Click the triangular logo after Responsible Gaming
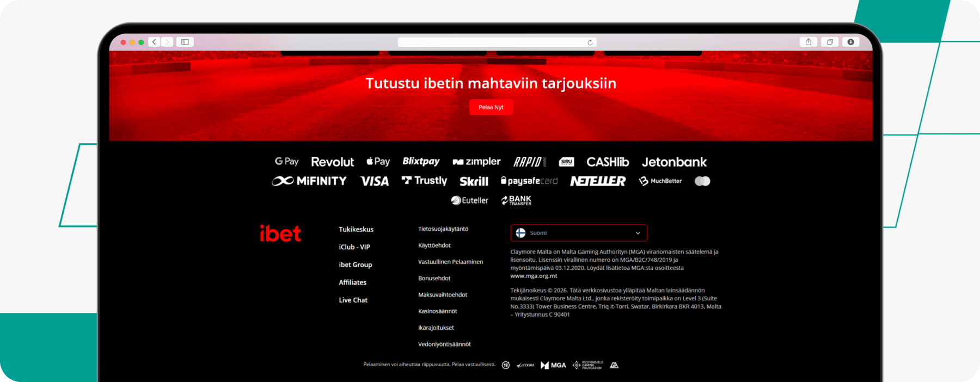This screenshot has height=382, width=980. (x=614, y=365)
